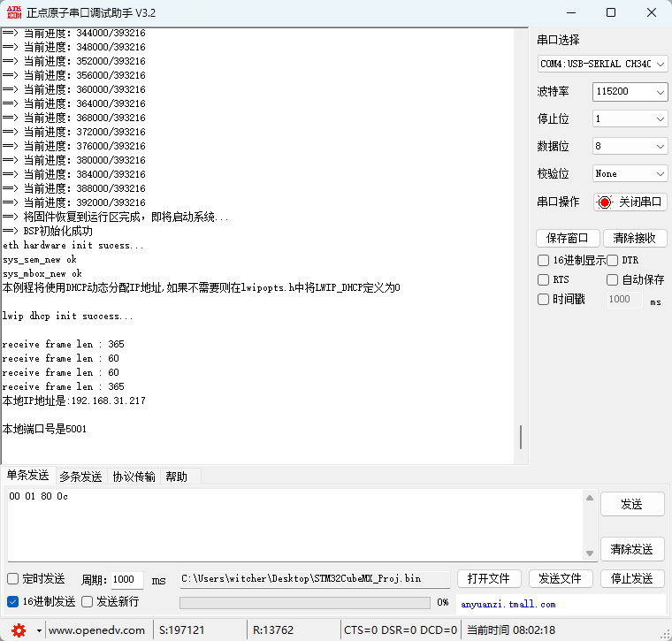Click the send box scroll up arrow
672x641 pixels.
pos(590,498)
